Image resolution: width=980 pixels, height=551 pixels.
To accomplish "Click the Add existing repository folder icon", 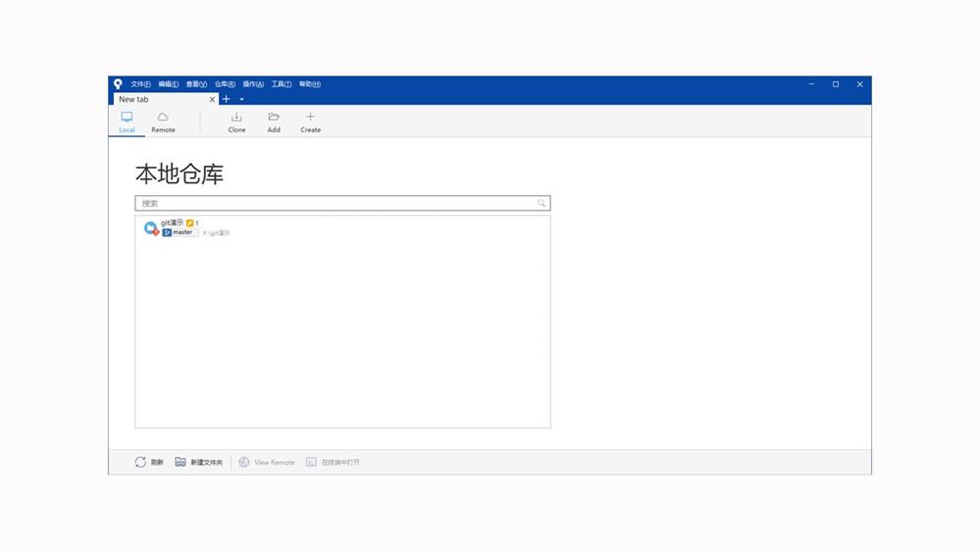I will coord(274,118).
